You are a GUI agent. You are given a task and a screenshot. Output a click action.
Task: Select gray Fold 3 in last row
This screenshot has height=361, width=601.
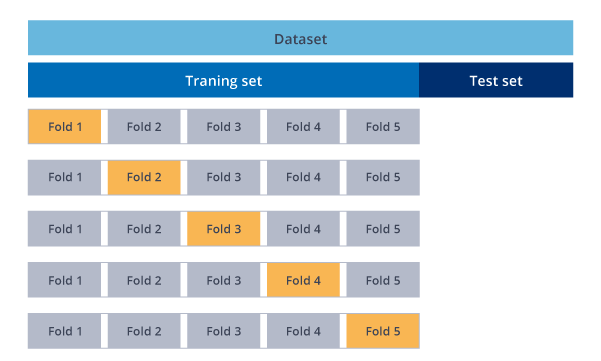[223, 331]
